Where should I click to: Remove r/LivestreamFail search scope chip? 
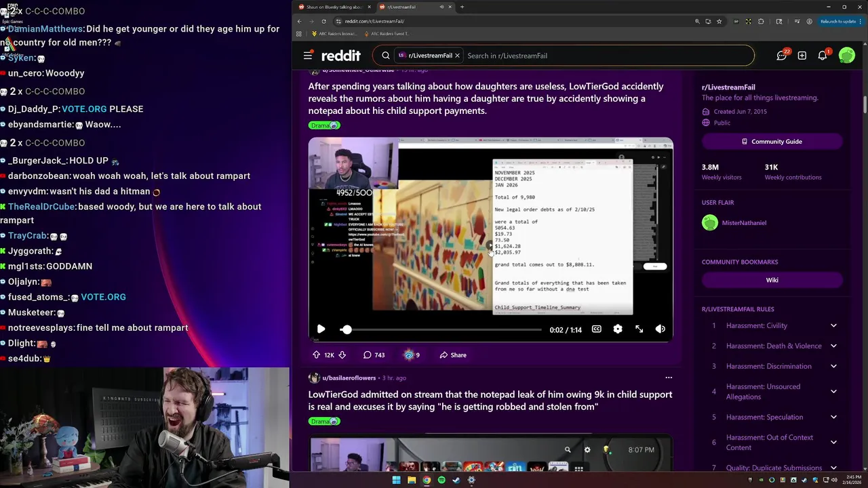(x=457, y=56)
